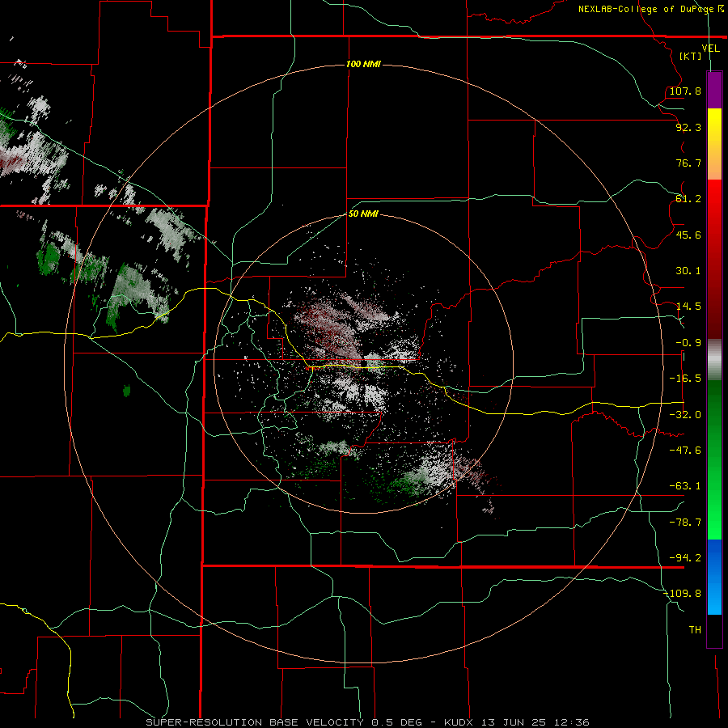
Task: Click the -47.6 velocity scale value
Action: [x=685, y=451]
